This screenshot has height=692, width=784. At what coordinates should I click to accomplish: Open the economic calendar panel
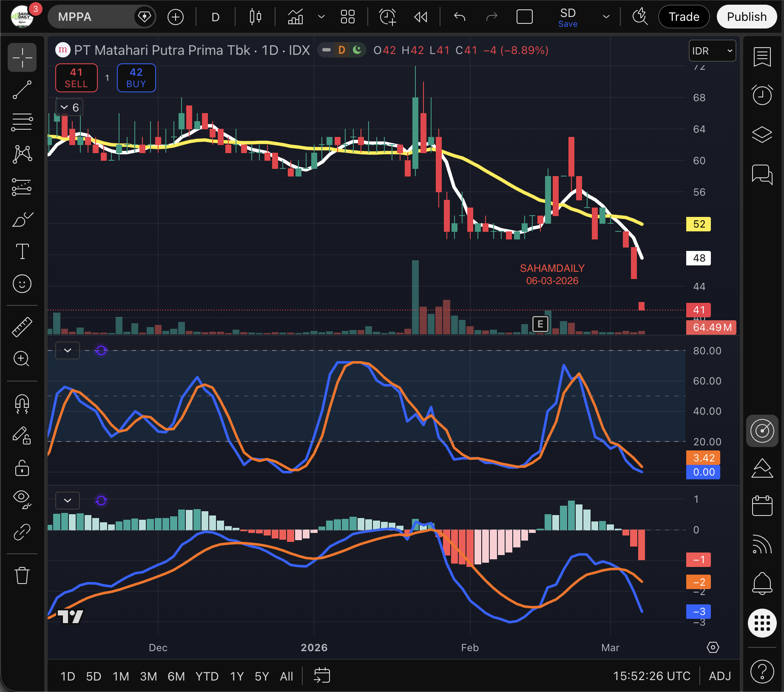[x=762, y=506]
